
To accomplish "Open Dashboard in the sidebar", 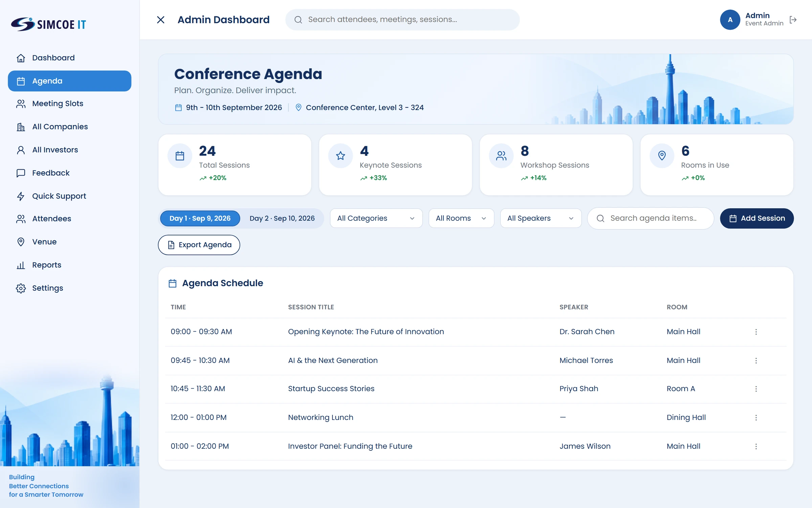I will (69, 58).
